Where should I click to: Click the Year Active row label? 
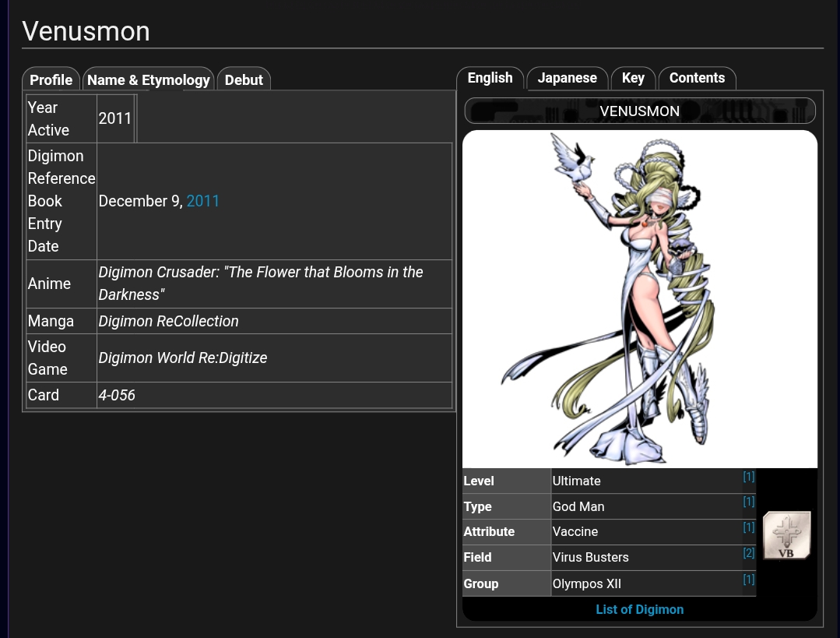(x=48, y=118)
